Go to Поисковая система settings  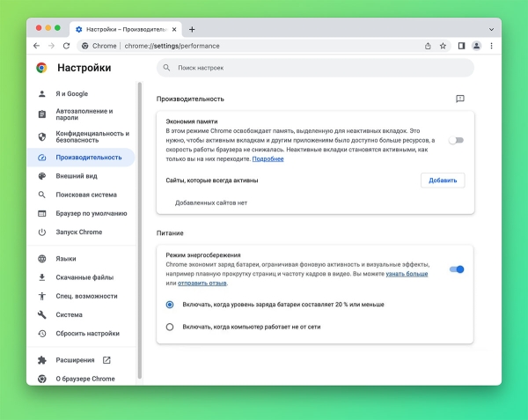click(x=85, y=195)
